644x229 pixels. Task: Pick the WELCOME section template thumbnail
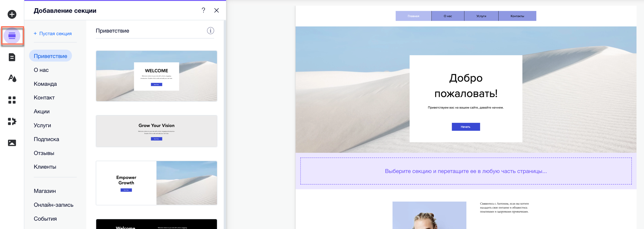click(x=157, y=76)
